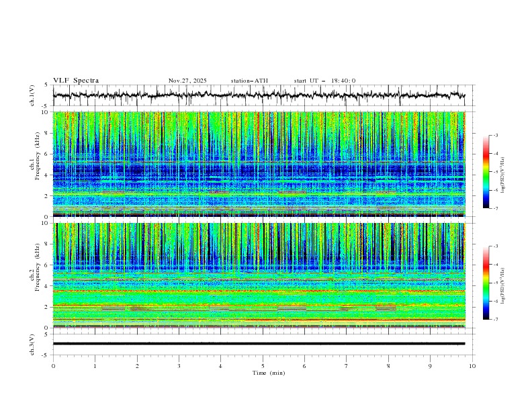Image resolution: width=532 pixels, height=411 pixels.
Task: Select the 5 minute mark on time axis
Action: (263, 366)
